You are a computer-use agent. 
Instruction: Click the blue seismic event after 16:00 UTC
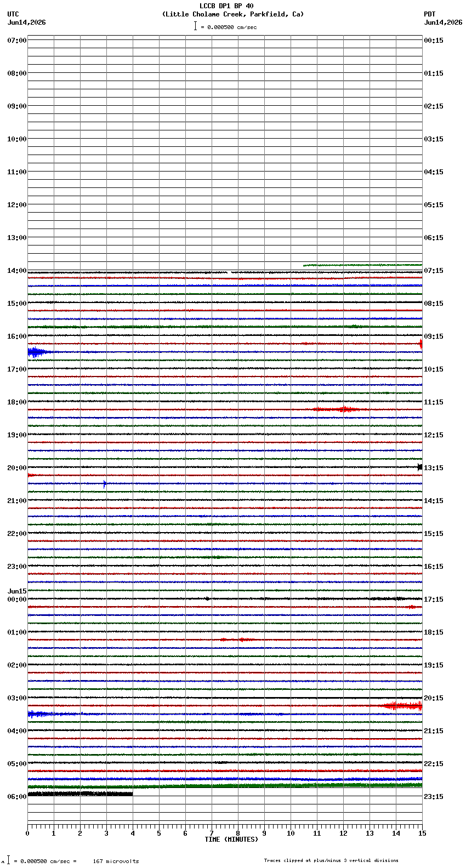pyautogui.click(x=38, y=352)
